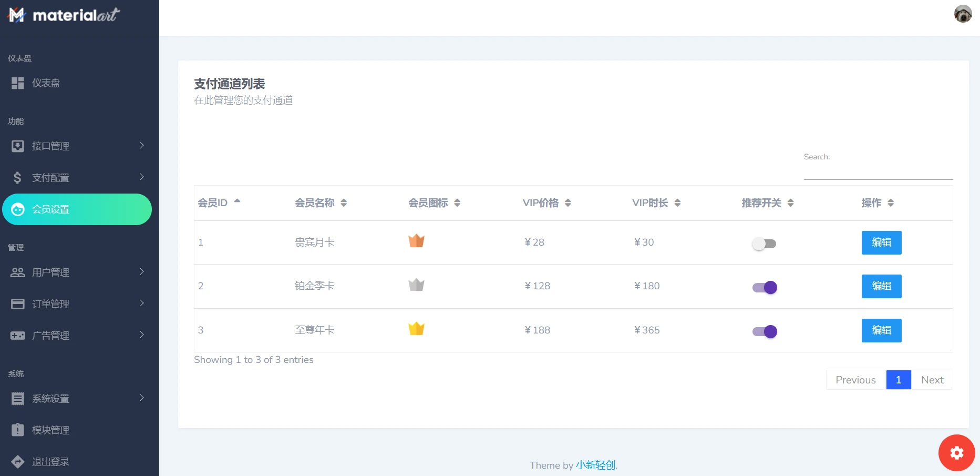This screenshot has width=980, height=476.
Task: Disable the 推荐开关 toggle for 铂金季卡
Action: tap(765, 287)
